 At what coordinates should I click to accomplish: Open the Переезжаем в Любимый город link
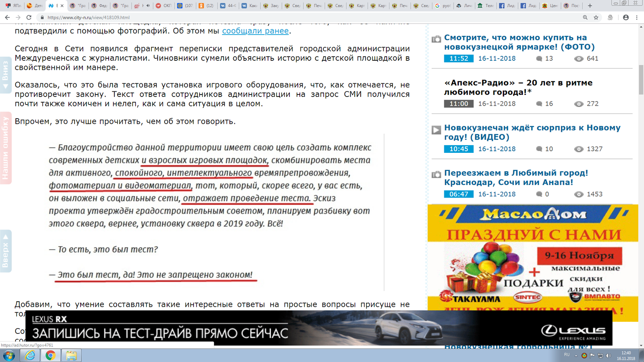516,177
